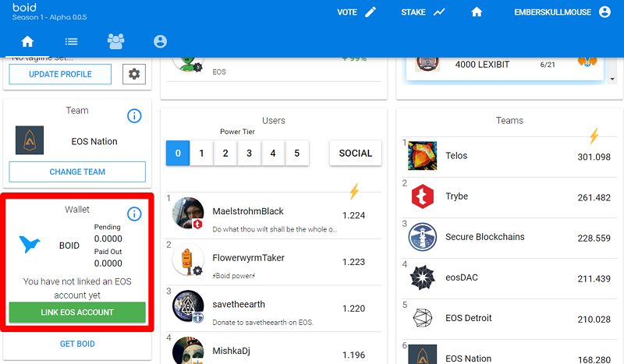Switch to the teams group tab
This screenshot has height=364, width=624.
pos(115,41)
